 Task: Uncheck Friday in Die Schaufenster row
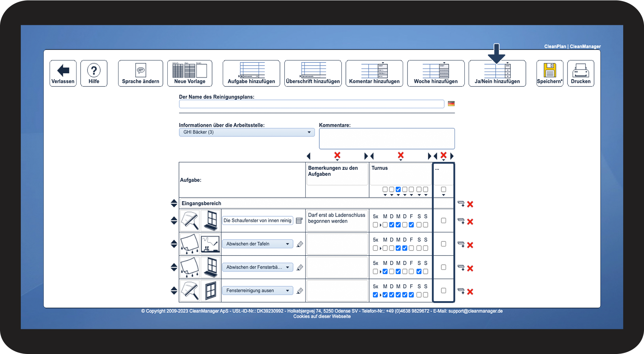click(x=411, y=225)
